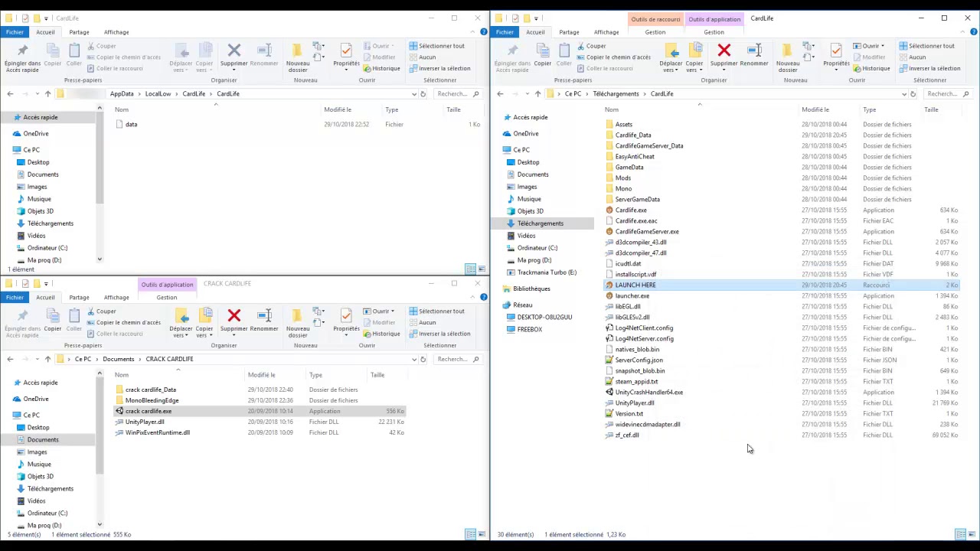Select OneDrive in CRACK CARDLIFE window navigation pane
The height and width of the screenshot is (551, 980).
[35, 399]
